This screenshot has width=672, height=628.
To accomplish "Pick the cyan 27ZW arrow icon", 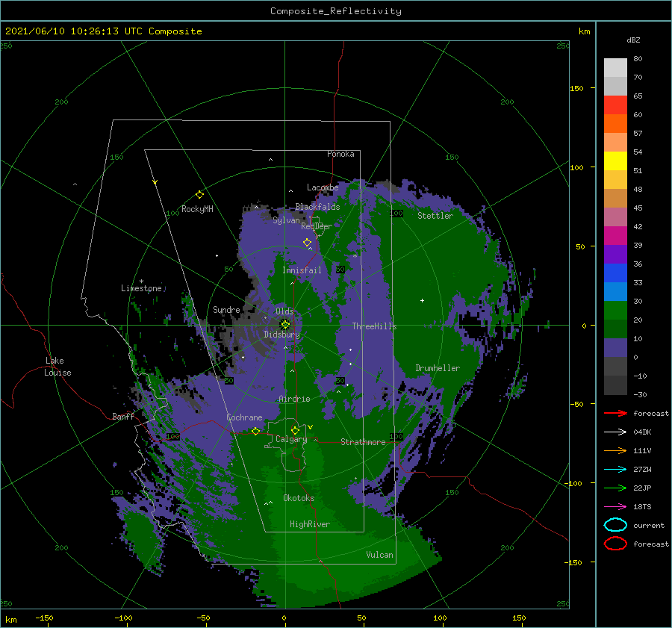I will click(615, 470).
